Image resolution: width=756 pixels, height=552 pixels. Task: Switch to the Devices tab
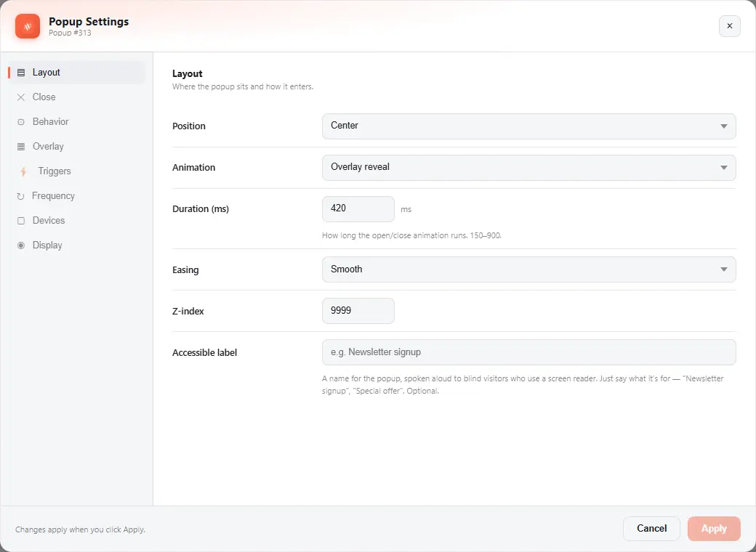point(76,221)
